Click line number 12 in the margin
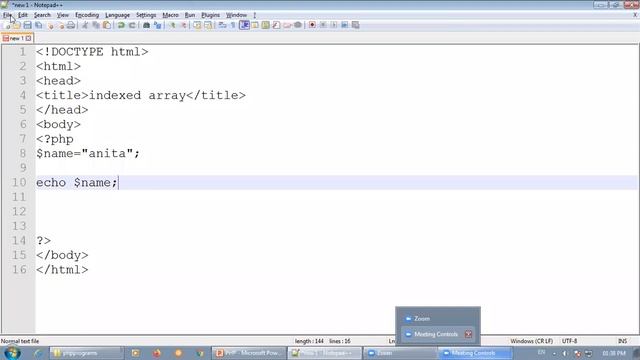This screenshot has height=360, width=640. tap(19, 211)
